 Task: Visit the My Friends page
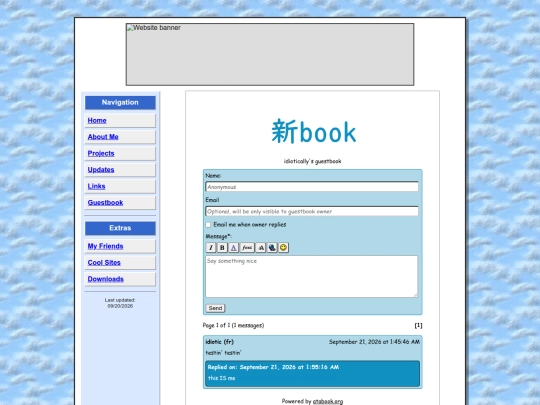105,246
